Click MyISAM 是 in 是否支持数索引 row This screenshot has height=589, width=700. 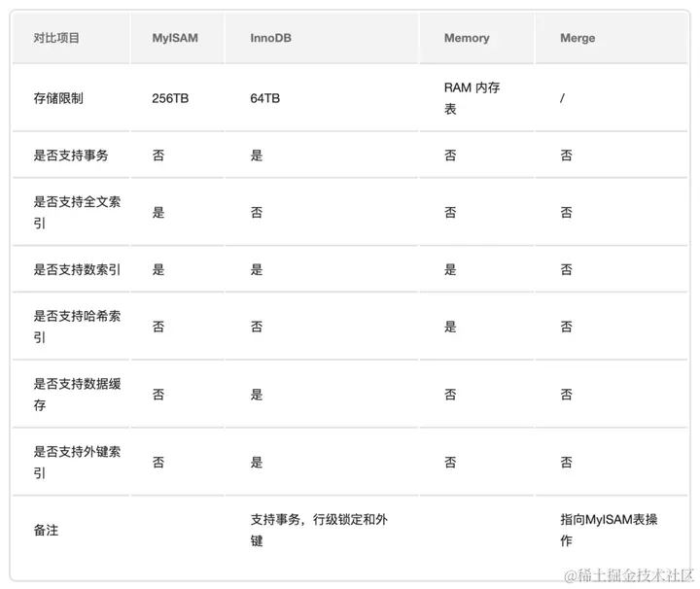tap(158, 269)
